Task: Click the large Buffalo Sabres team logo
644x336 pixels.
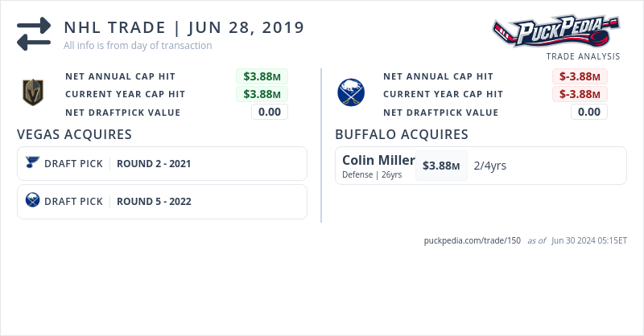Action: click(x=351, y=93)
